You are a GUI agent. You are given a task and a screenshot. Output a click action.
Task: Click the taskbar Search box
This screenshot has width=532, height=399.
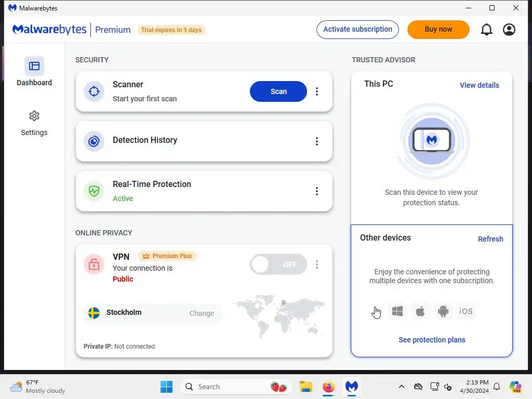point(236,387)
